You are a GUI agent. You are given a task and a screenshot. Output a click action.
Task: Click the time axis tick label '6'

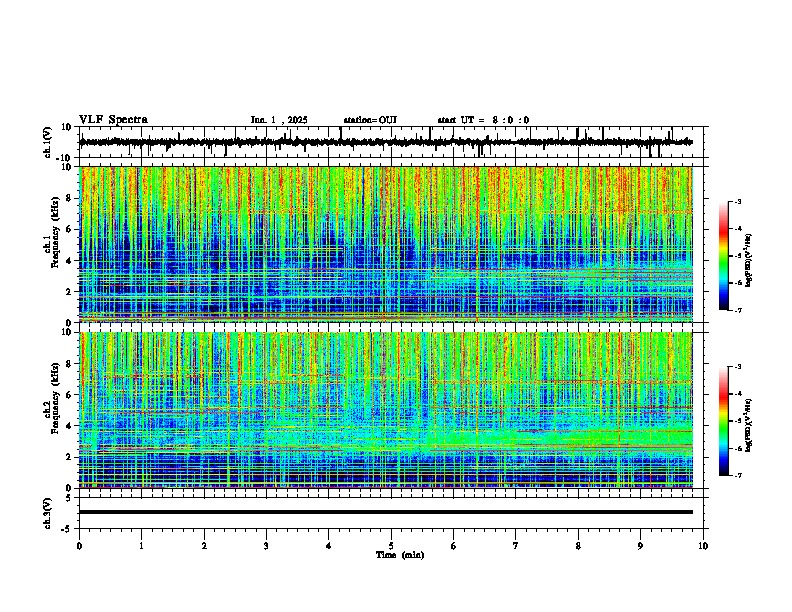454,546
